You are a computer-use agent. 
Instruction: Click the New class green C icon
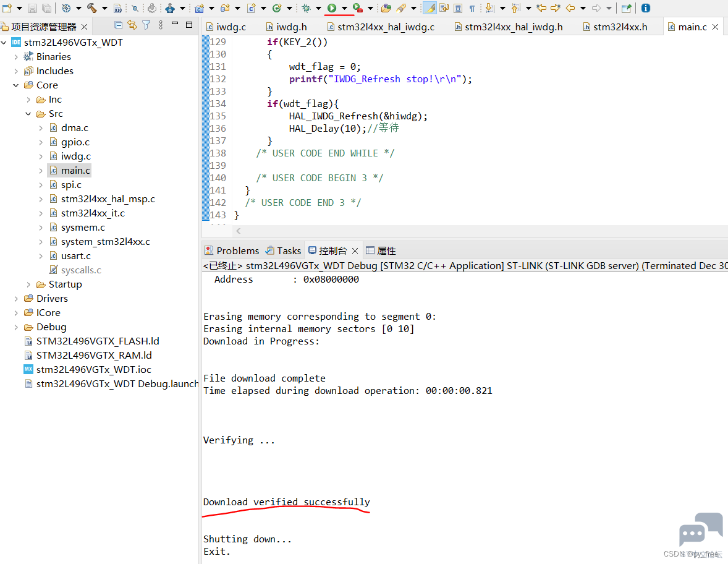pos(277,8)
